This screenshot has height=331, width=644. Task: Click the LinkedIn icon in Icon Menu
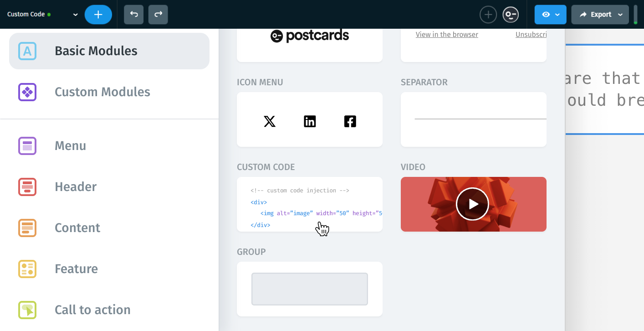pyautogui.click(x=310, y=121)
